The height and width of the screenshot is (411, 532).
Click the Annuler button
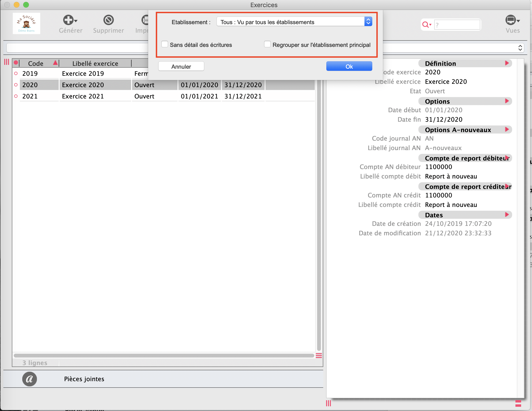tap(181, 66)
